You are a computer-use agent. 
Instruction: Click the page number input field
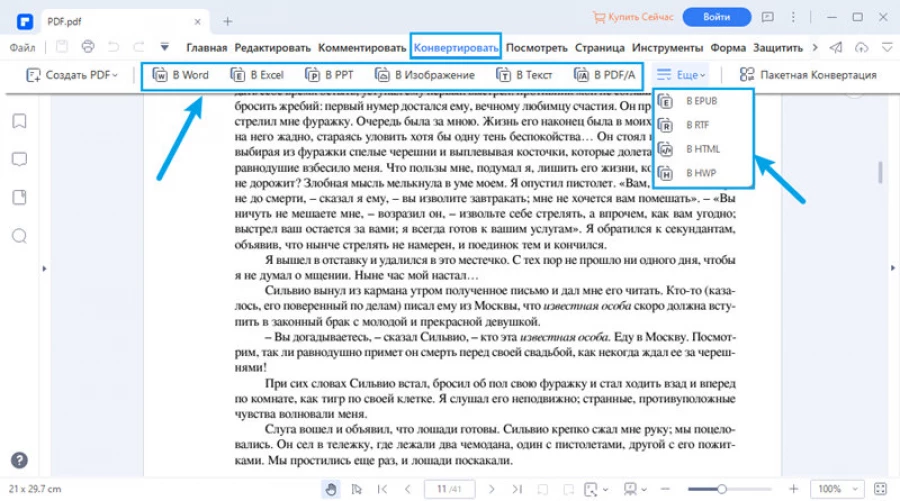pos(446,489)
